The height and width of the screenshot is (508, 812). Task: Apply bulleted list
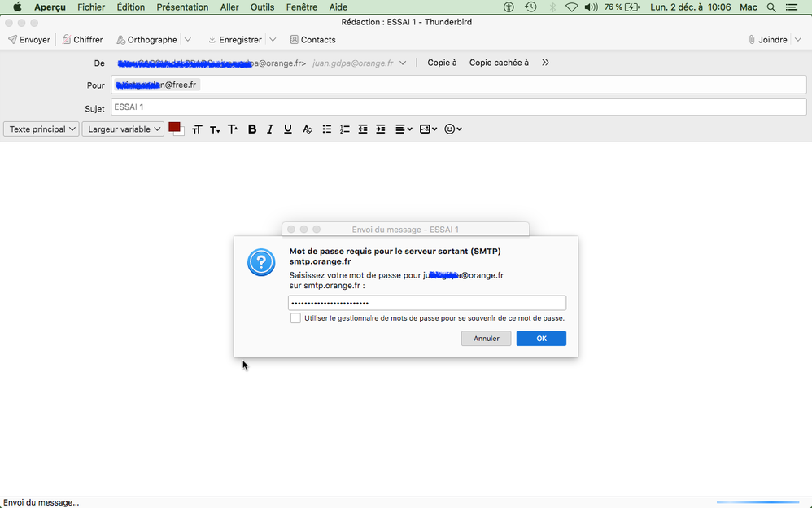(327, 129)
